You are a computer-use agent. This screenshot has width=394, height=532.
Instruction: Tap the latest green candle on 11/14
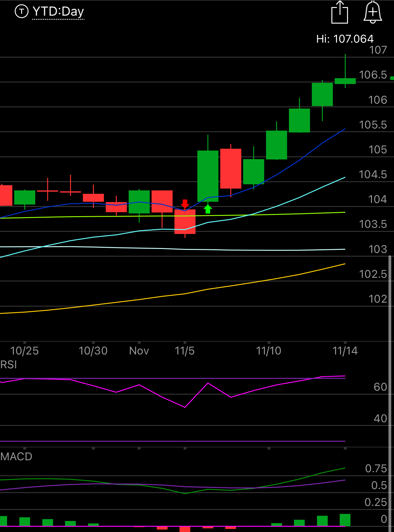[x=345, y=81]
